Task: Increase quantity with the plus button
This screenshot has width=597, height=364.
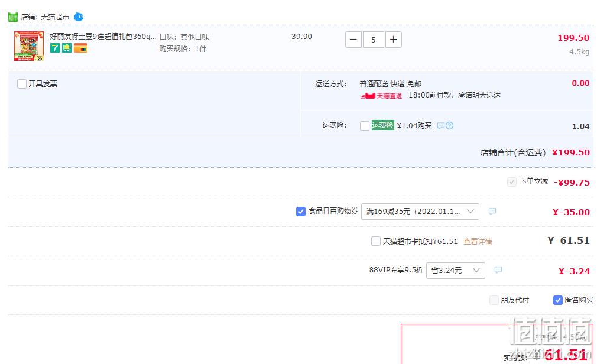Action: (x=394, y=40)
